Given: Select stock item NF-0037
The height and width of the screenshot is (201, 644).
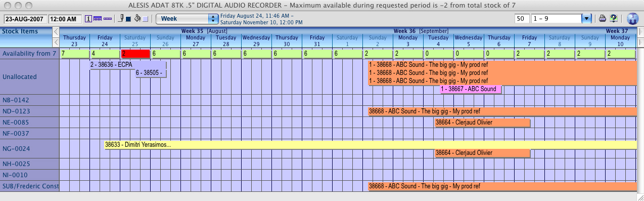Looking at the screenshot, I should click(30, 134).
